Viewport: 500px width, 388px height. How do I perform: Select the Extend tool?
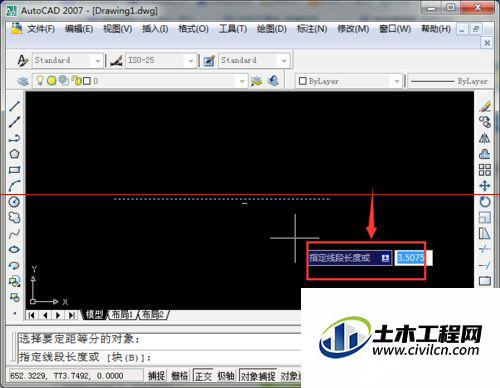(485, 265)
